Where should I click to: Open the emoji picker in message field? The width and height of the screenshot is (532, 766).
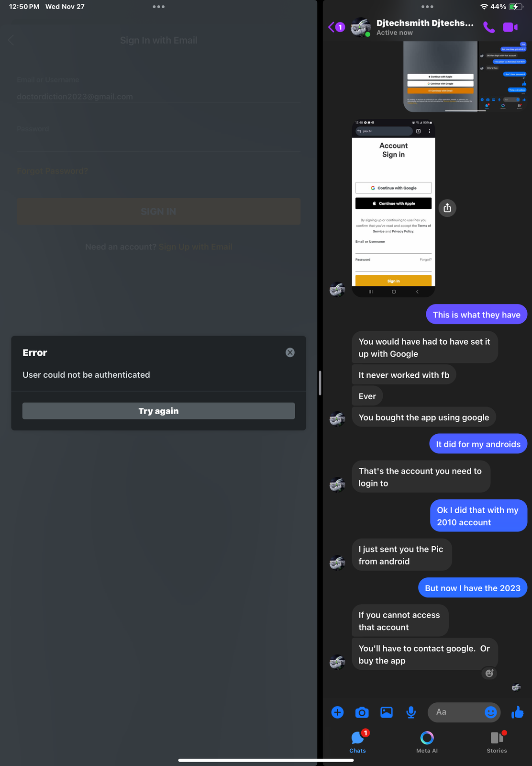pyautogui.click(x=490, y=712)
